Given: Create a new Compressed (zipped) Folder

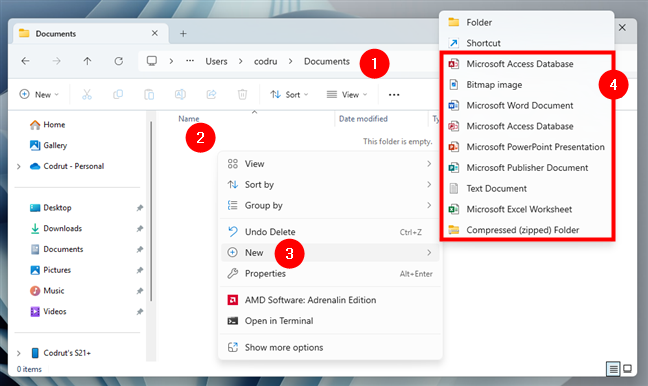Looking at the screenshot, I should click(x=527, y=230).
